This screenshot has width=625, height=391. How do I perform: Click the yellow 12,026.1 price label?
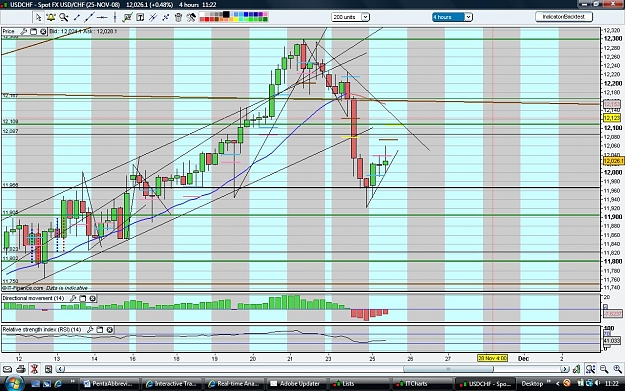point(613,161)
